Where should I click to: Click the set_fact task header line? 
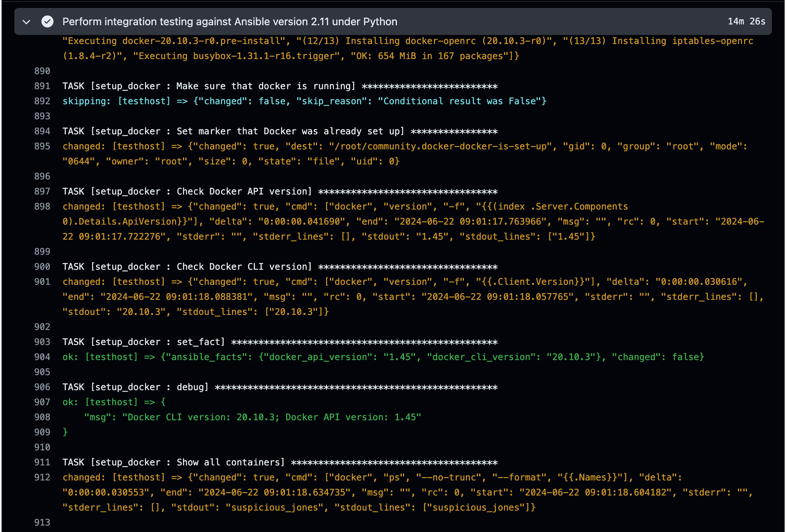coord(280,342)
